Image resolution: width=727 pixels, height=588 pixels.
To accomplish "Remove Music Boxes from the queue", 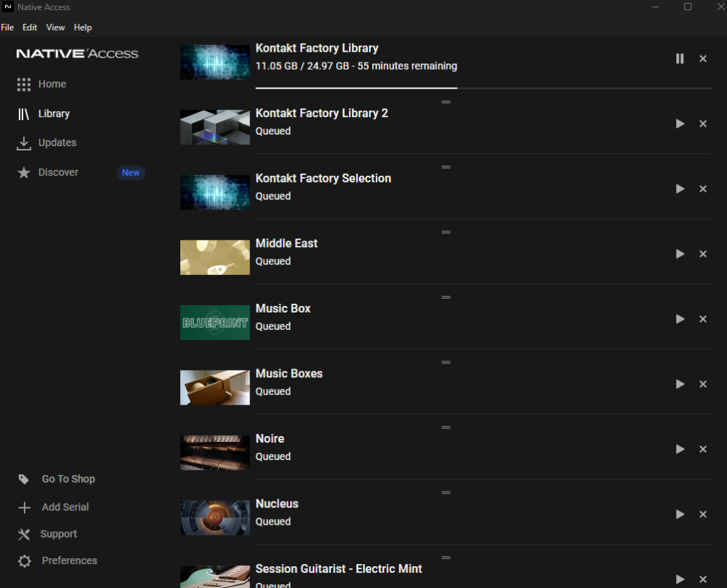I will tap(703, 384).
